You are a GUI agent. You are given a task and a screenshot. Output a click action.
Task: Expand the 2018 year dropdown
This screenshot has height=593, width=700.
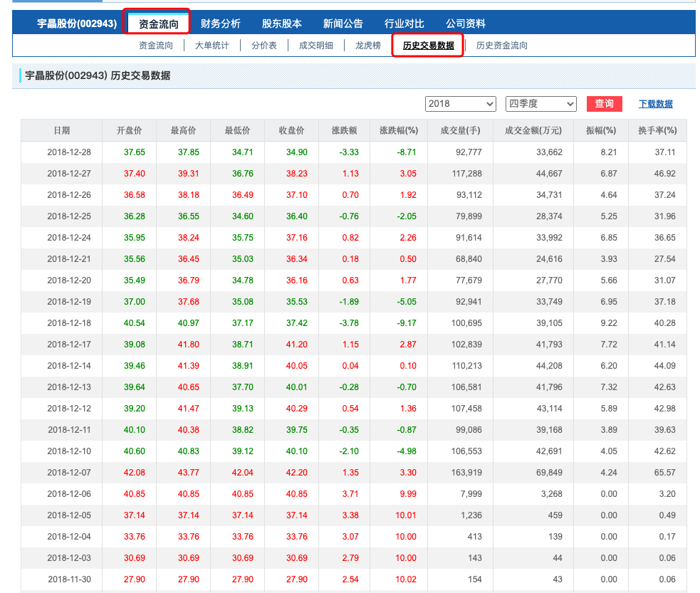(x=461, y=104)
